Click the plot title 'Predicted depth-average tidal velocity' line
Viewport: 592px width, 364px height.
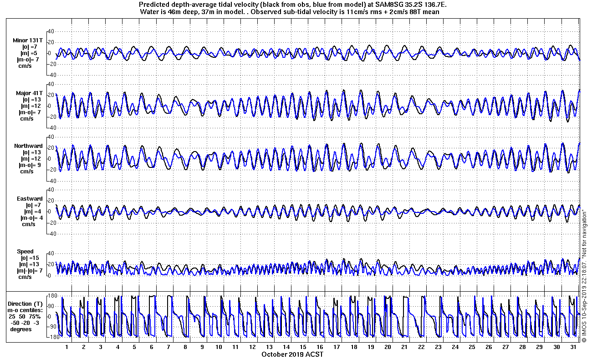coord(293,5)
